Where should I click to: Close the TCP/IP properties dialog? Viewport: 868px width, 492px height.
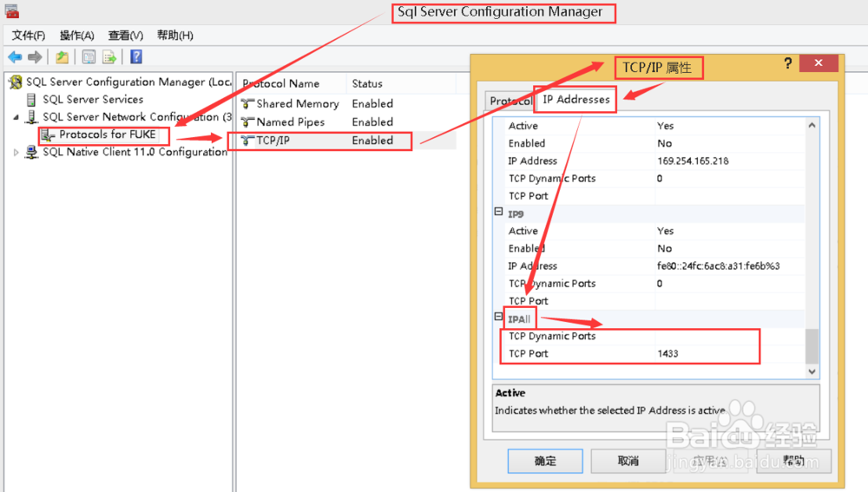click(x=819, y=63)
